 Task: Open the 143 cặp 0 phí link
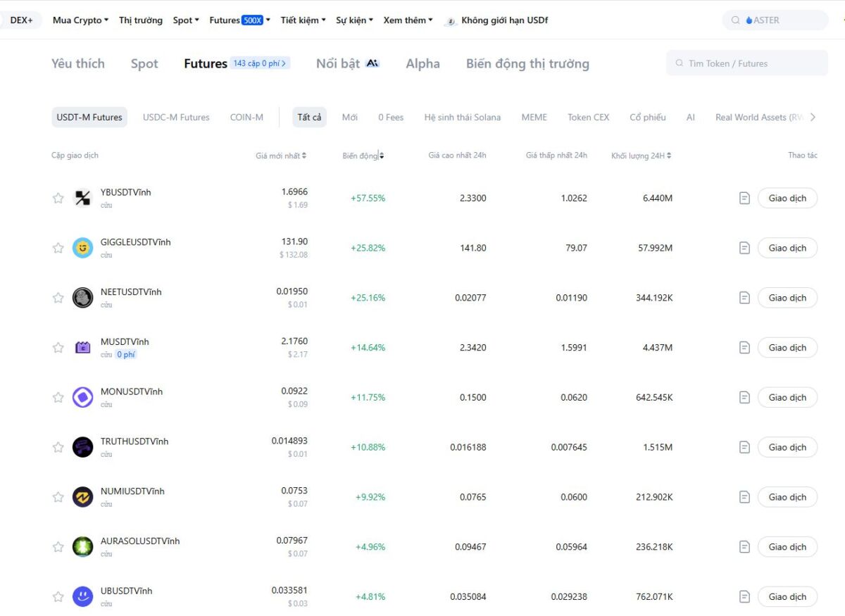[x=260, y=63]
